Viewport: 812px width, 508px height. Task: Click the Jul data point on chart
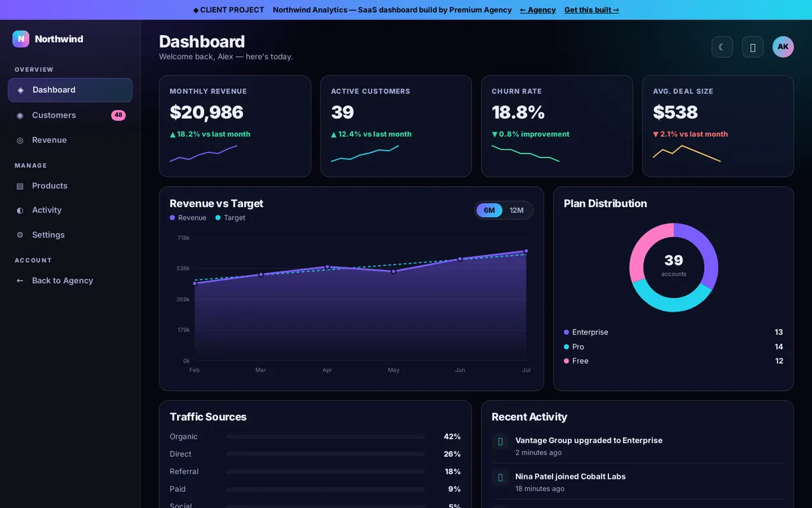[x=526, y=251]
